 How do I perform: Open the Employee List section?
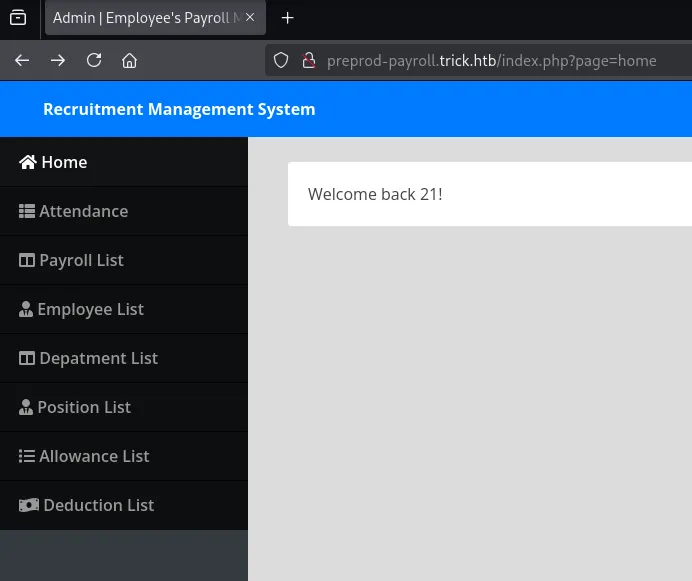pos(90,309)
